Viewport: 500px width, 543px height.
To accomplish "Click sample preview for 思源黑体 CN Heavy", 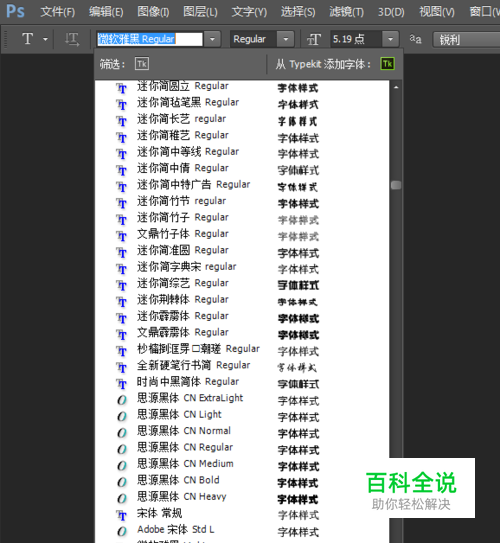I will [298, 499].
